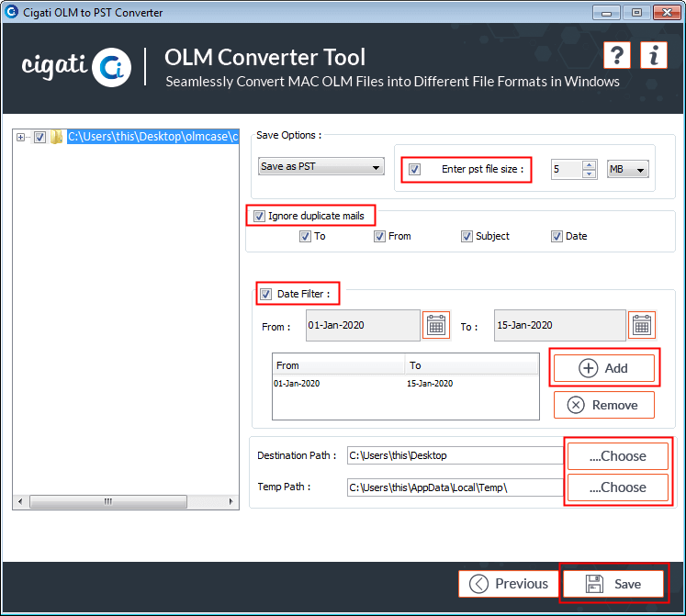Click the To date field 15-Jan-2020

(560, 326)
